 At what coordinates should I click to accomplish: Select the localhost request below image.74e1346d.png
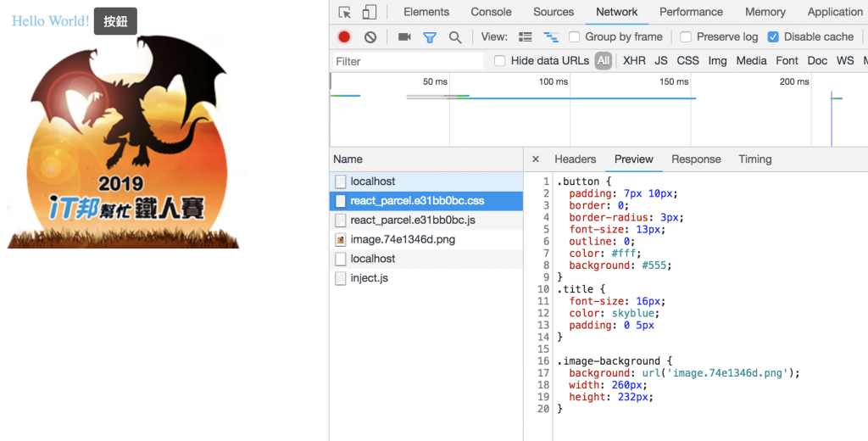click(426, 259)
